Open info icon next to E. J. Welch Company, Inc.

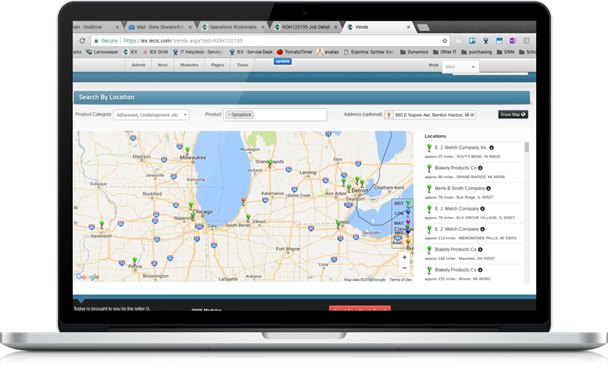coord(491,147)
